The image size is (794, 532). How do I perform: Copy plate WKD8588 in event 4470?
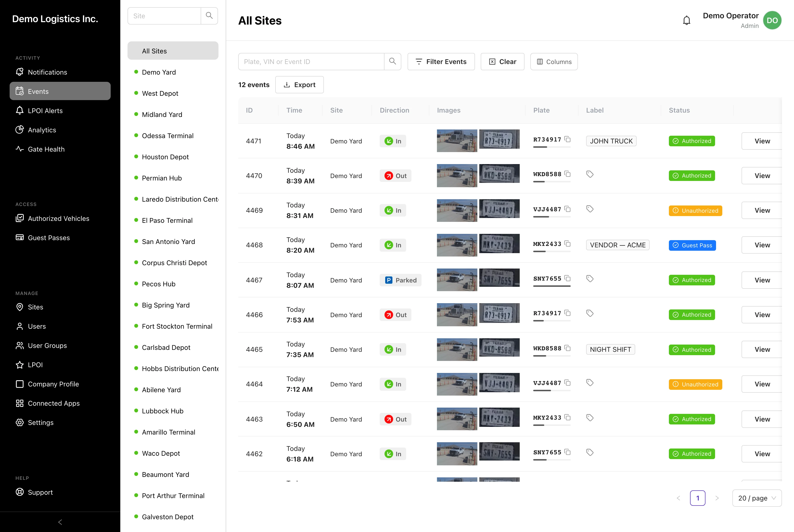tap(567, 174)
